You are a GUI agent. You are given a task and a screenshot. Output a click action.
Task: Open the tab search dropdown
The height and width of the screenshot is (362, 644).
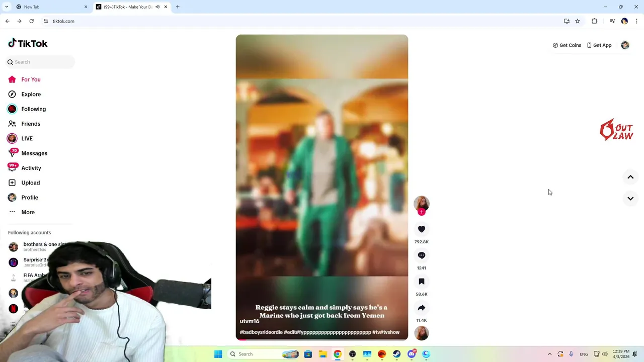pos(6,7)
